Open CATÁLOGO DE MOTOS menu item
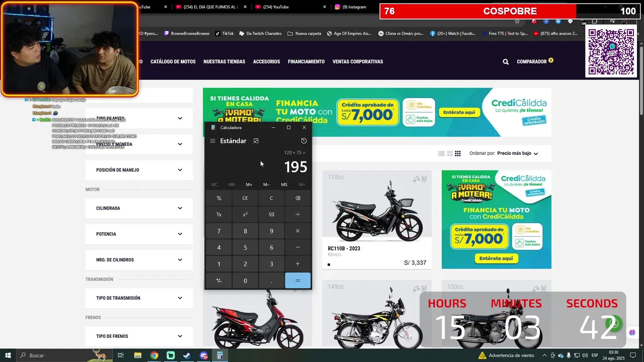 [173, 62]
